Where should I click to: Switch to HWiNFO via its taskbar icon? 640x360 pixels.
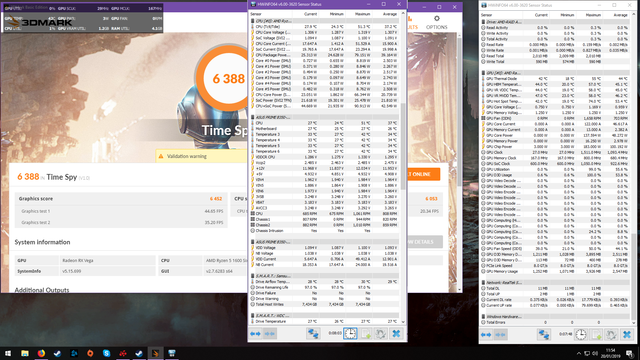tap(172, 353)
